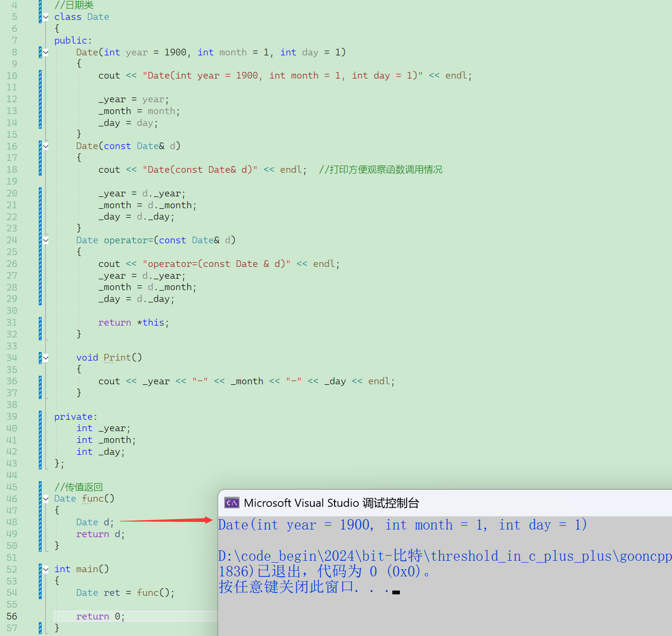
Task: Collapse the copy constructor Date(const Date& d)
Action: [46, 146]
